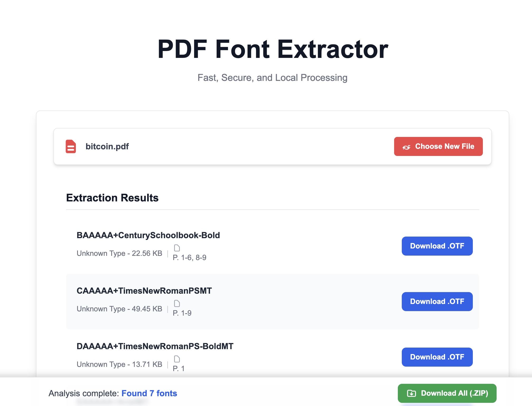The image size is (532, 406).
Task: Click pages P. 1-6, 8-9 label
Action: pos(189,257)
